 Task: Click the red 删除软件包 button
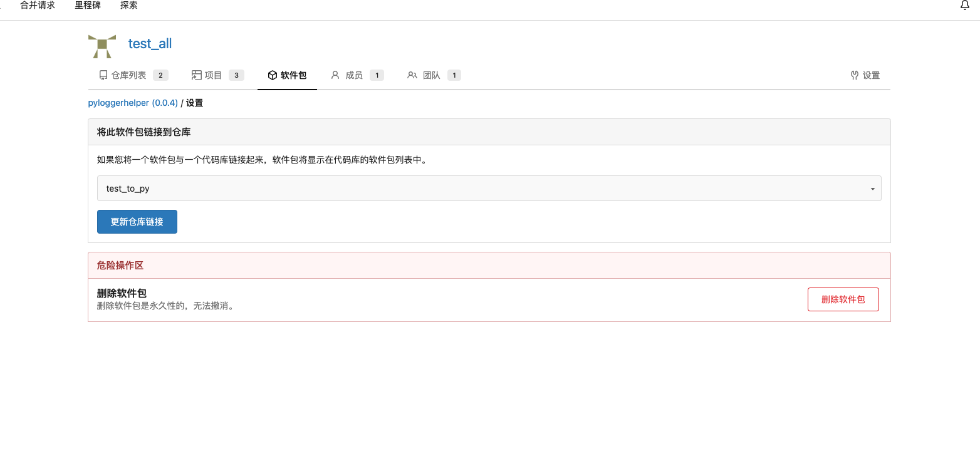coord(843,299)
